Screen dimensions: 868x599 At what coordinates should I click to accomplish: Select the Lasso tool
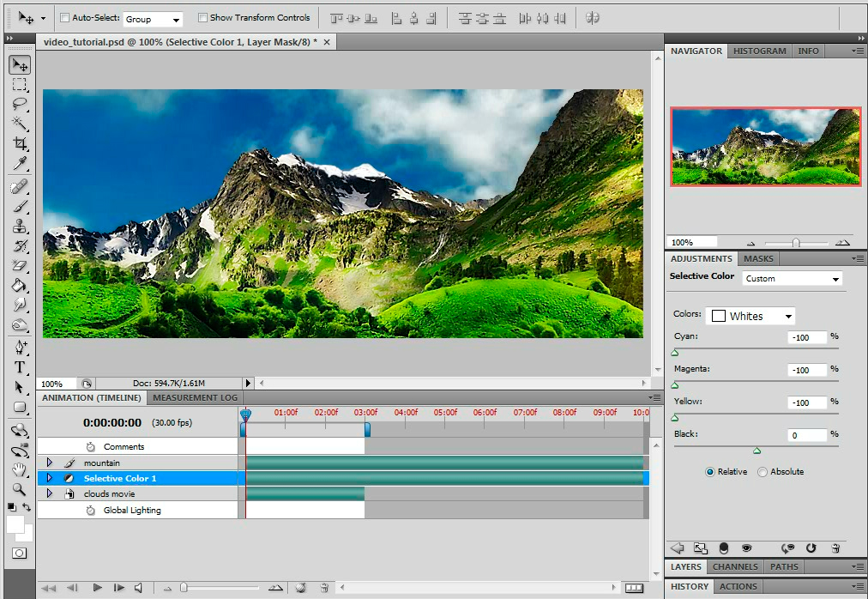pos(20,104)
